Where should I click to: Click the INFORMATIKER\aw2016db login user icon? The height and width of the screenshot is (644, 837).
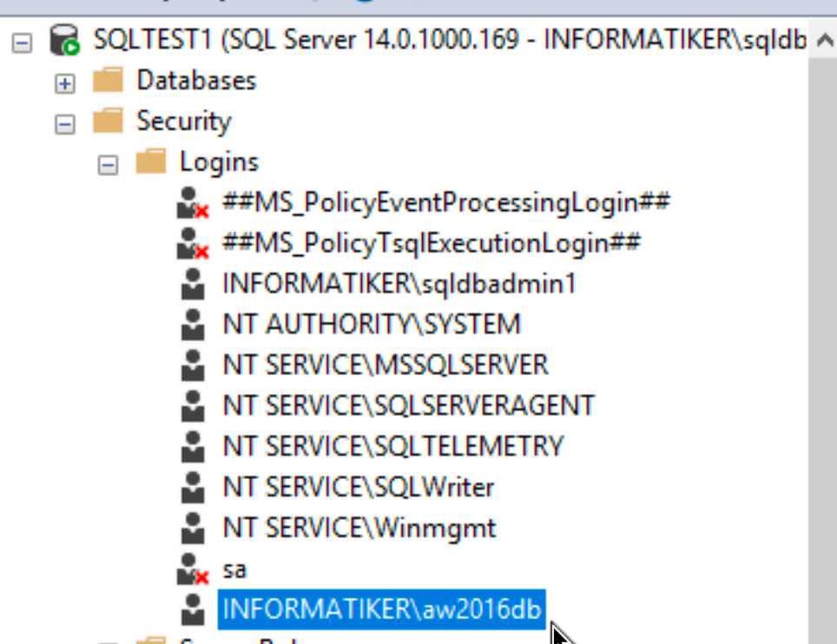click(193, 609)
